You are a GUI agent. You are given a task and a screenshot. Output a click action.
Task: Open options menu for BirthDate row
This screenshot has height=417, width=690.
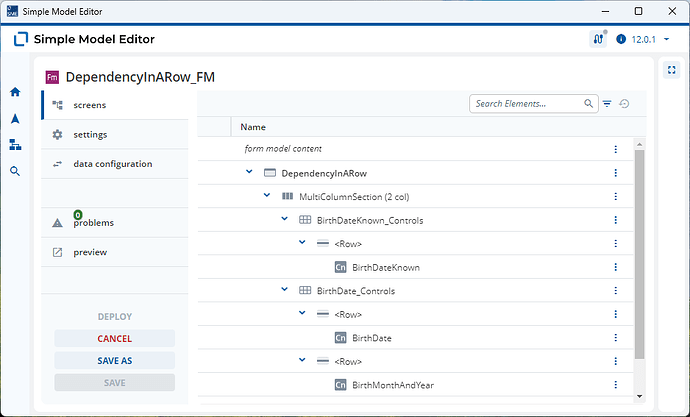point(616,338)
